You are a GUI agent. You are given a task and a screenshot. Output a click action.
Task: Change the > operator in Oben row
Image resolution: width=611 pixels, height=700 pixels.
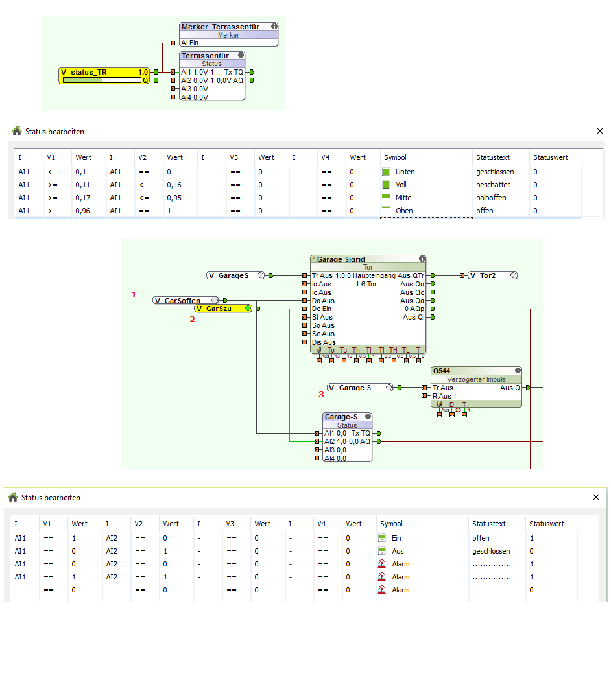click(50, 211)
